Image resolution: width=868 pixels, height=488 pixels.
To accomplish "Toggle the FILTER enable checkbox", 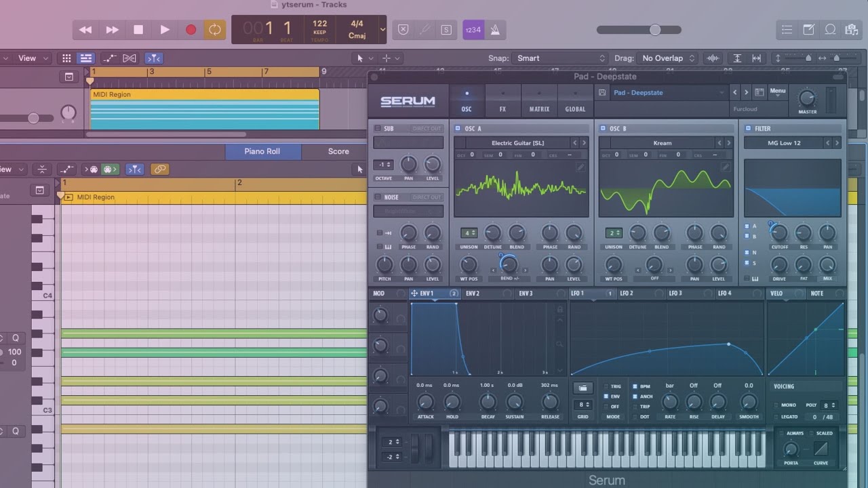I will 748,128.
